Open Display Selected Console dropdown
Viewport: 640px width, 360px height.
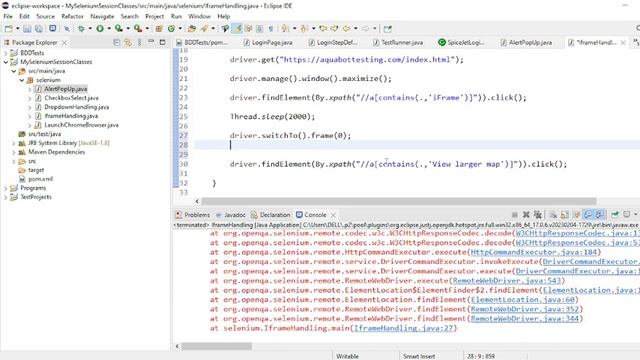636,214
